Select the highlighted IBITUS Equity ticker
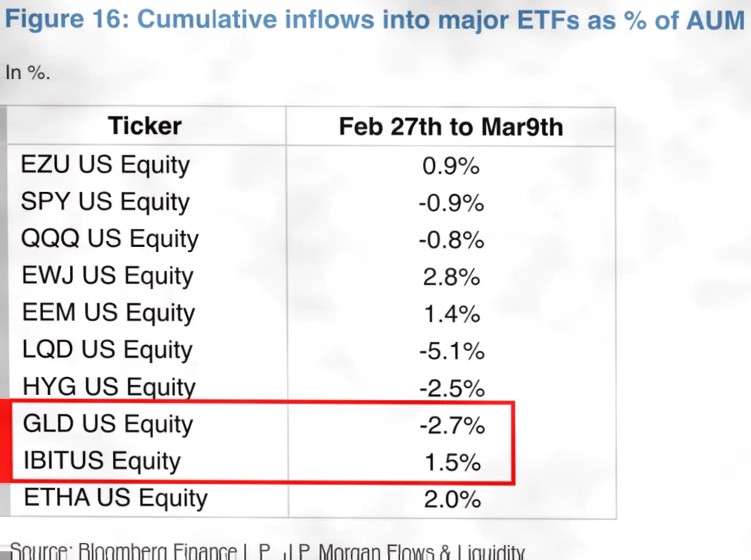The height and width of the screenshot is (560, 751). point(102,461)
